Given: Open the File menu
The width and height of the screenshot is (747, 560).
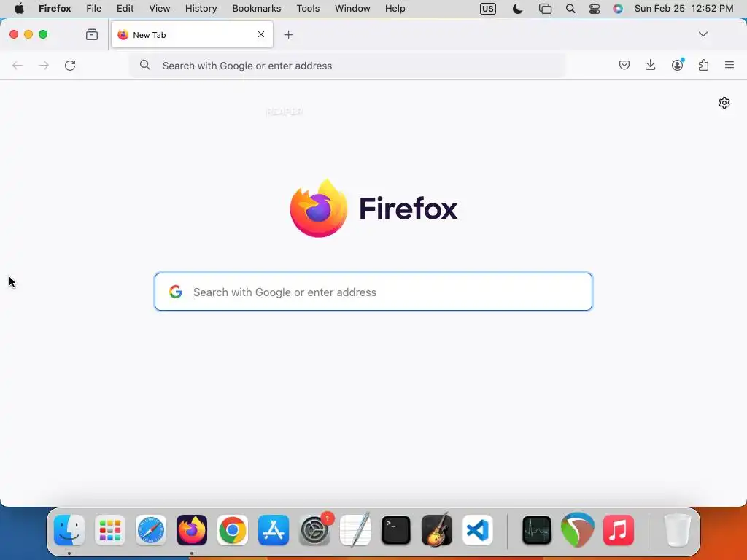Looking at the screenshot, I should point(94,9).
